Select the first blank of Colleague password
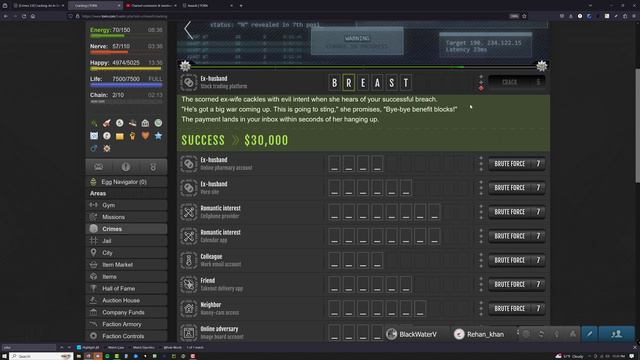 pyautogui.click(x=334, y=260)
